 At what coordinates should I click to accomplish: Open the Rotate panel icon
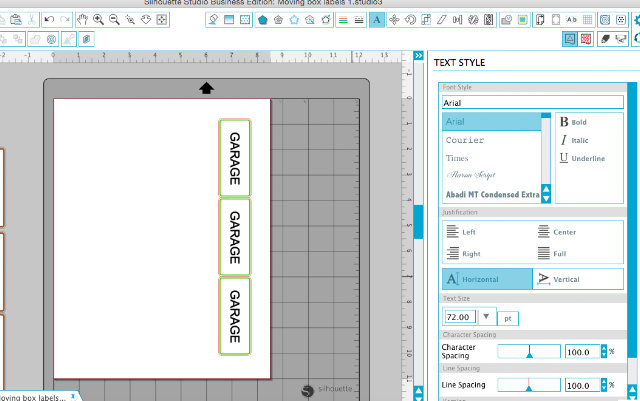pyautogui.click(x=410, y=20)
